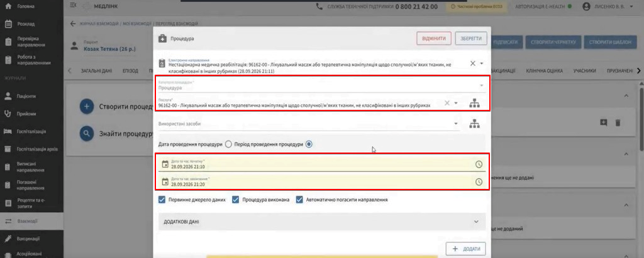Image resolution: width=644 pixels, height=258 pixels.
Task: Click the ДОДАТИ button
Action: coord(466,249)
